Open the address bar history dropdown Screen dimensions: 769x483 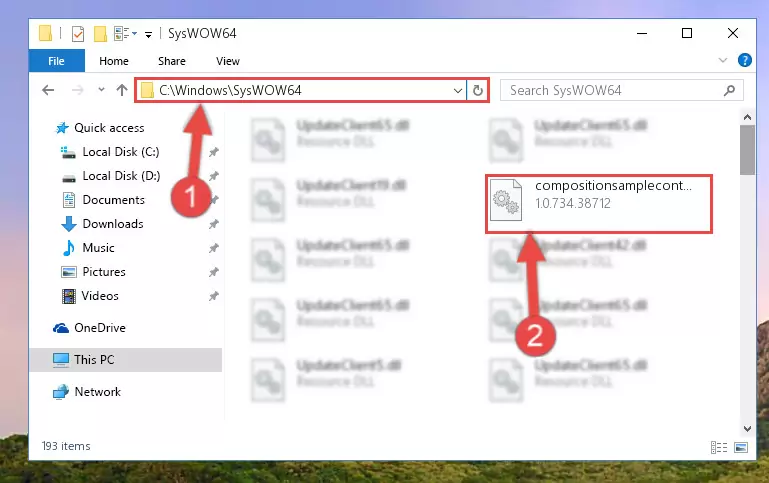458,91
